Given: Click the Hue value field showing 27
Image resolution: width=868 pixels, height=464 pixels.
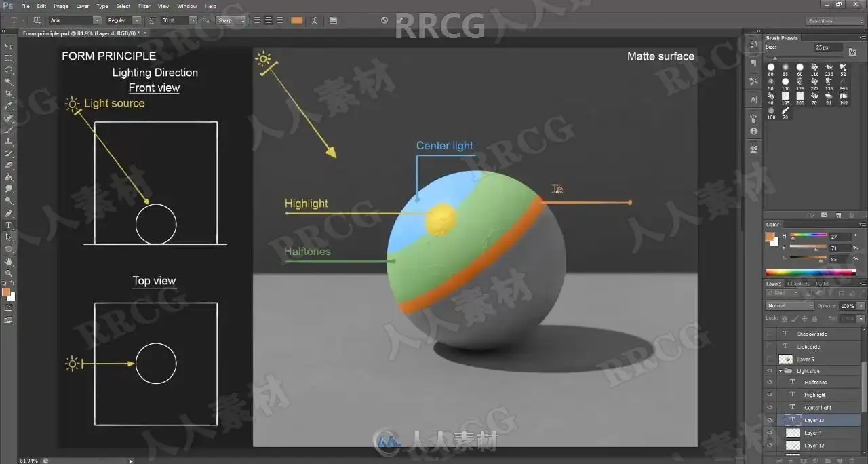Looking at the screenshot, I should 840,236.
